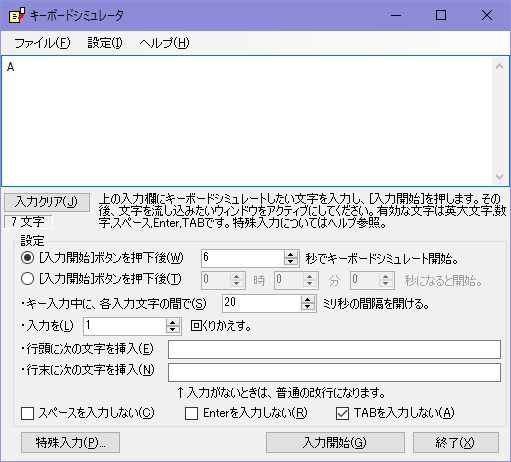Image resolution: width=511 pixels, height=462 pixels.
Task: Click the 行頭 insert text field
Action: point(334,349)
